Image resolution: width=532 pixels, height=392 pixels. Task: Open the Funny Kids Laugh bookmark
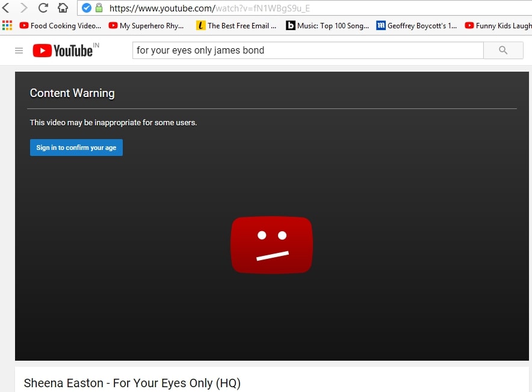pos(498,26)
